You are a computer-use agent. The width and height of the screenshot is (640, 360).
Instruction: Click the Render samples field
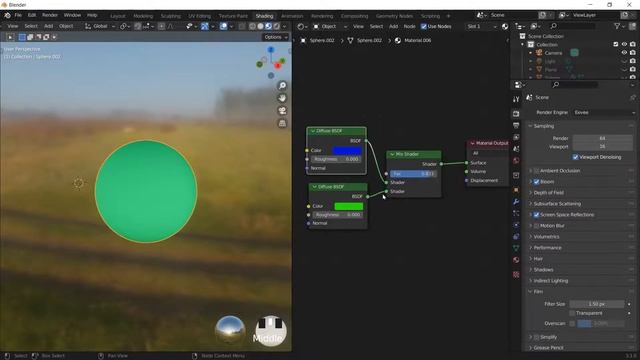602,138
